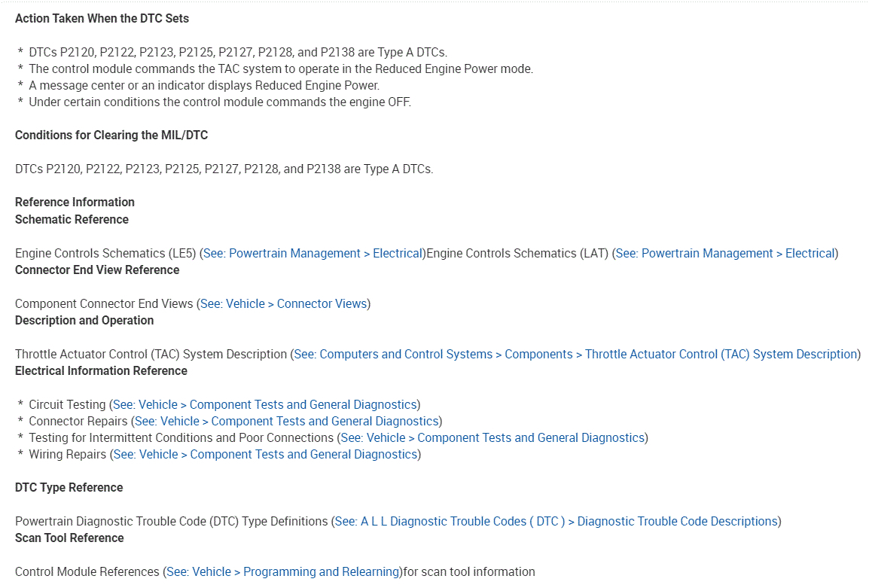The width and height of the screenshot is (869, 588).
Task: Click the 'Schematic Reference' heading
Action: [x=72, y=220]
